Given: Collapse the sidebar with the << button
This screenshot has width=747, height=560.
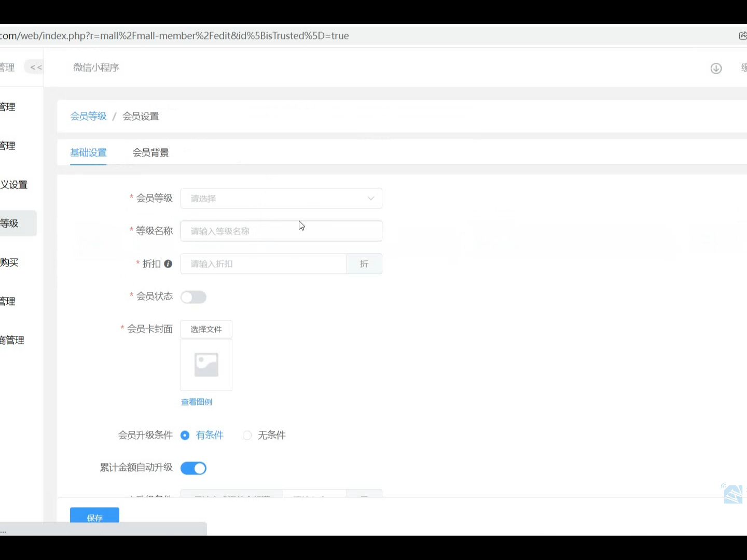Looking at the screenshot, I should (x=36, y=67).
